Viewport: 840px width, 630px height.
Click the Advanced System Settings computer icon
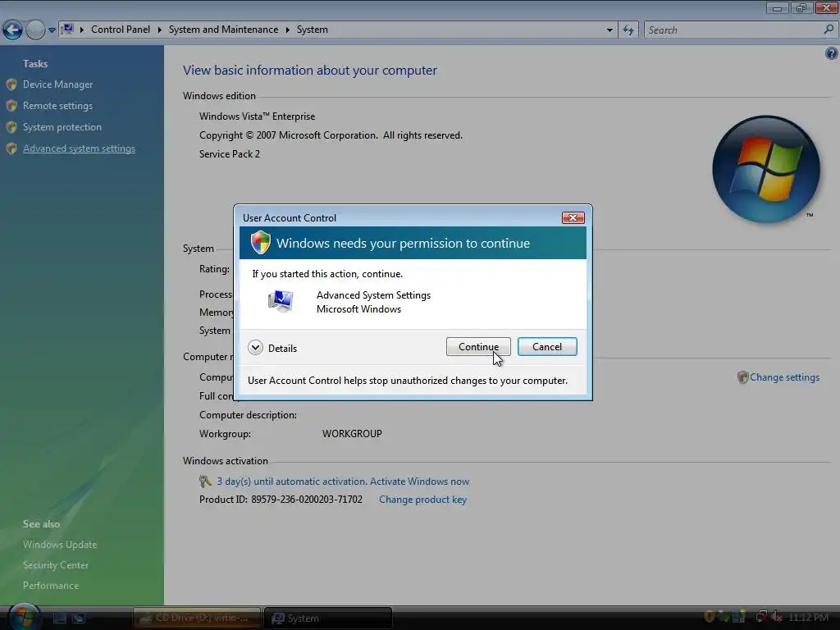point(281,301)
